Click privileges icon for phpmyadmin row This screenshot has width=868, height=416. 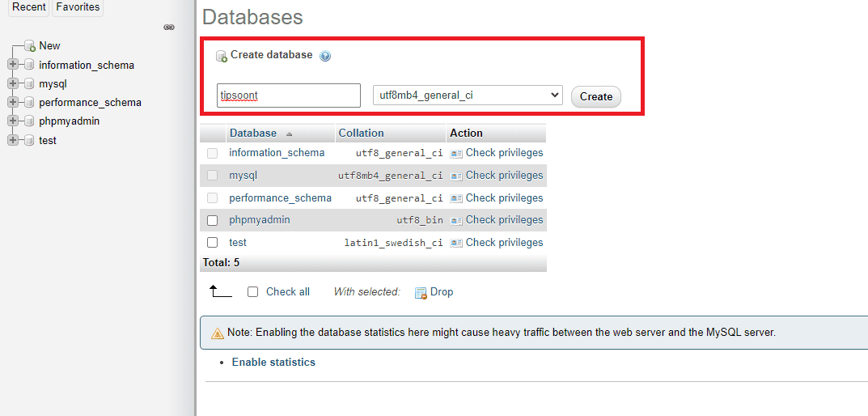pos(456,220)
